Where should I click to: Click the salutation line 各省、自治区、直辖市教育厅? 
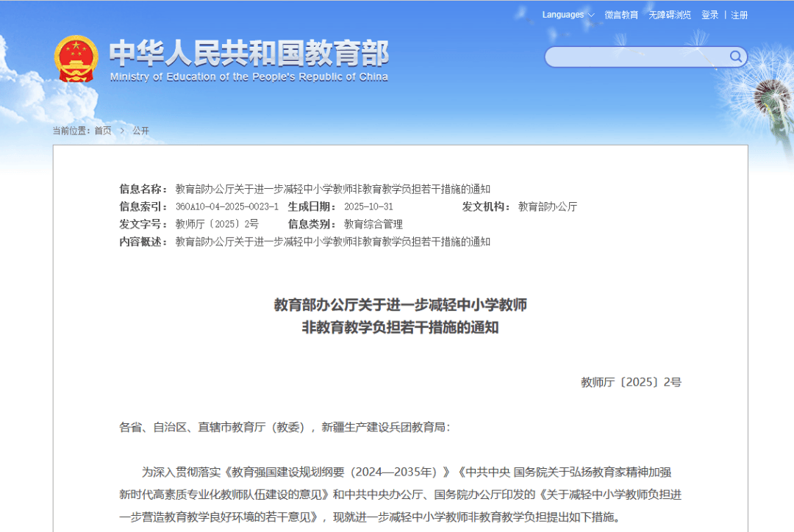point(285,427)
